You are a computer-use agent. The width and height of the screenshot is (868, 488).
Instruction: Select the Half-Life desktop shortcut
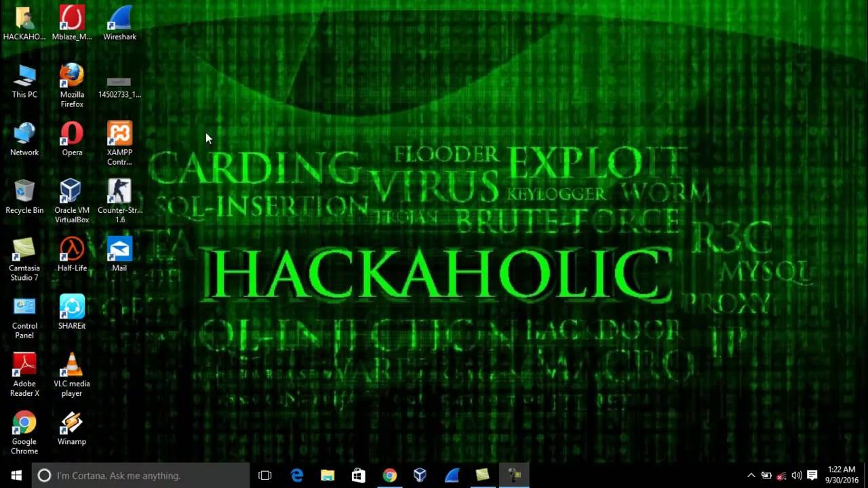pyautogui.click(x=72, y=255)
